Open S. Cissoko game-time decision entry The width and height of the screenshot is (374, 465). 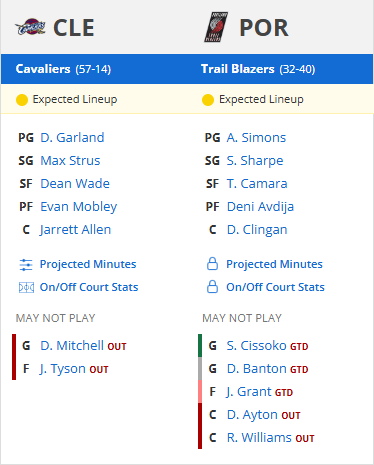[x=257, y=346]
